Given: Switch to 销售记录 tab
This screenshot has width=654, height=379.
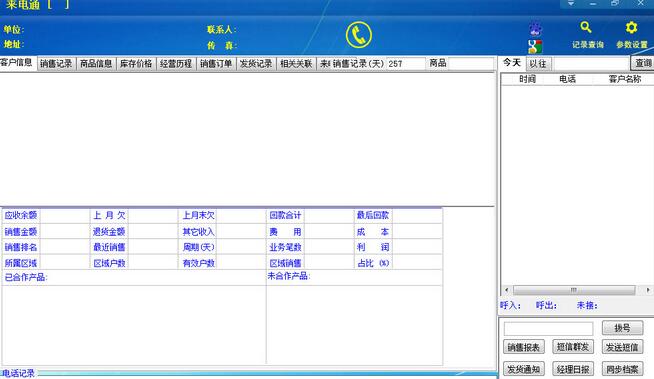Looking at the screenshot, I should [x=56, y=64].
